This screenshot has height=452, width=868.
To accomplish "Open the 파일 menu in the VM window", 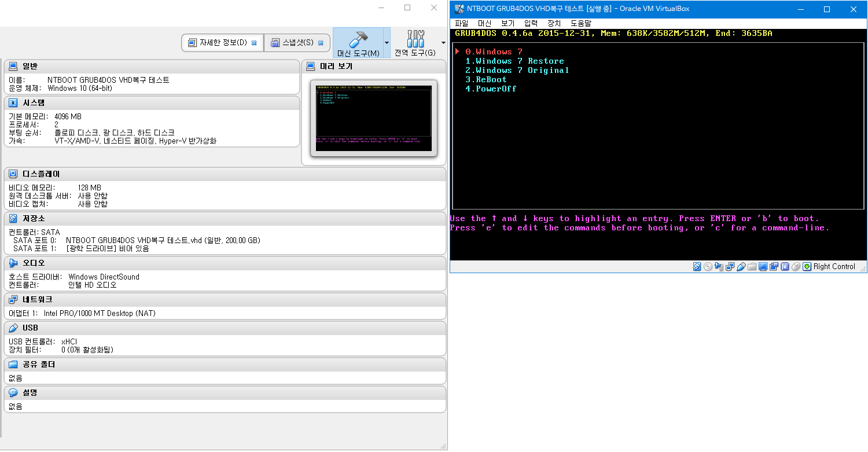I will [461, 23].
